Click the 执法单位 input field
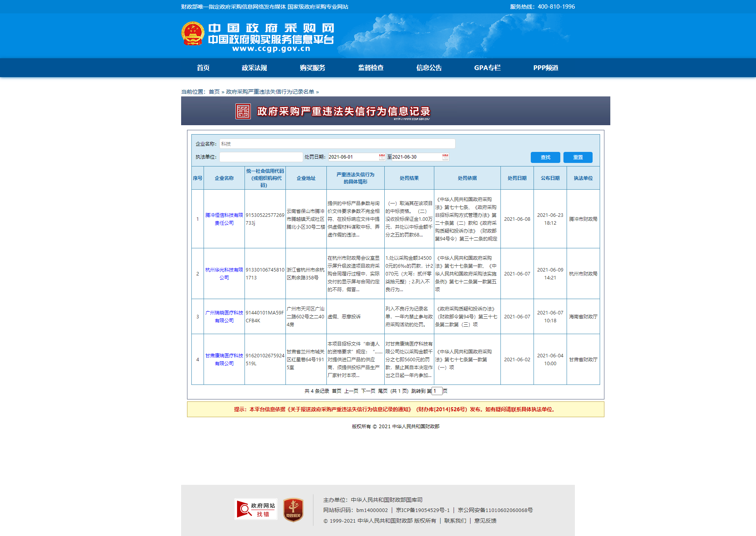 coord(261,157)
